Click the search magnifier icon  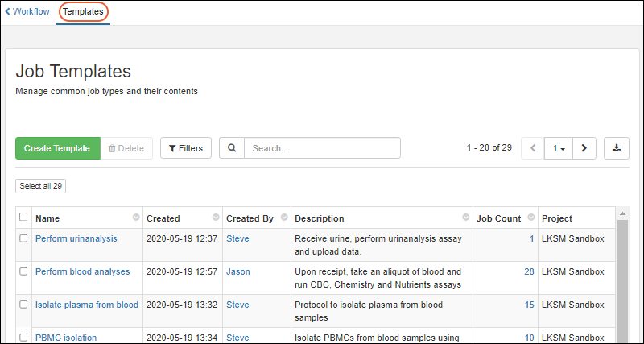coord(232,148)
